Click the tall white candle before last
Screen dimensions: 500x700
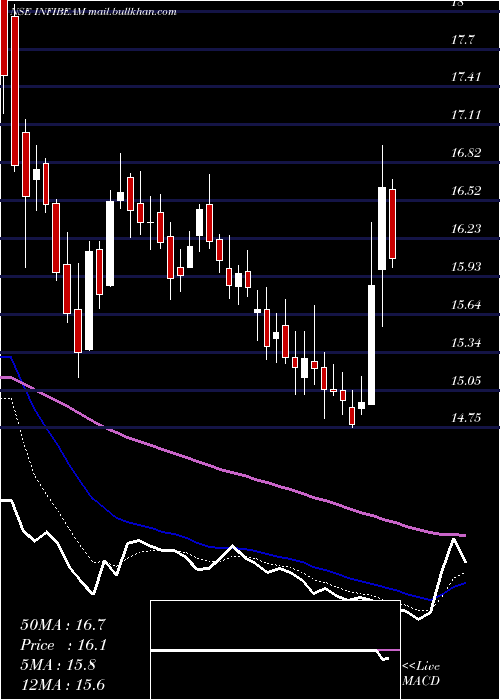point(382,229)
